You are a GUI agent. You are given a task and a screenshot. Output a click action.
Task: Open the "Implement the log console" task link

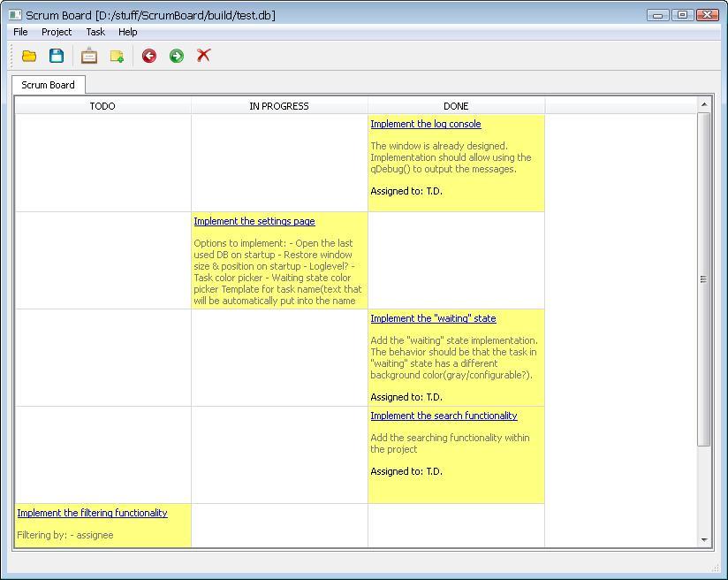[x=425, y=124]
